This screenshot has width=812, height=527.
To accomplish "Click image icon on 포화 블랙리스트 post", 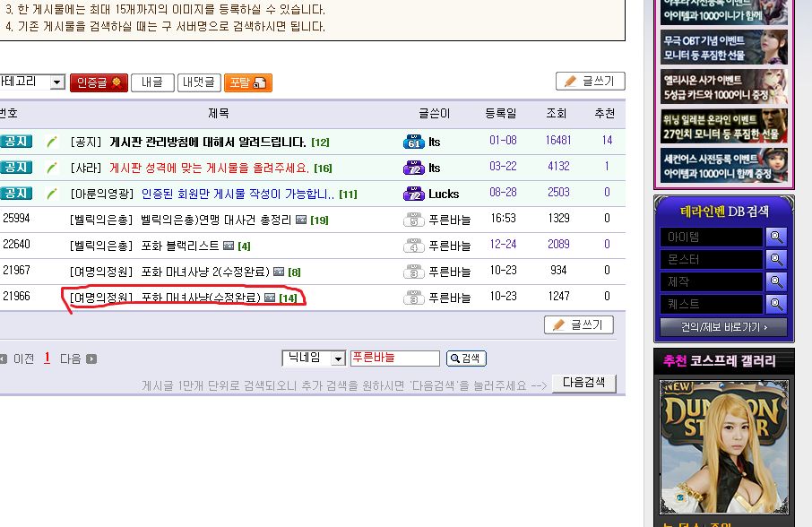I will [229, 246].
